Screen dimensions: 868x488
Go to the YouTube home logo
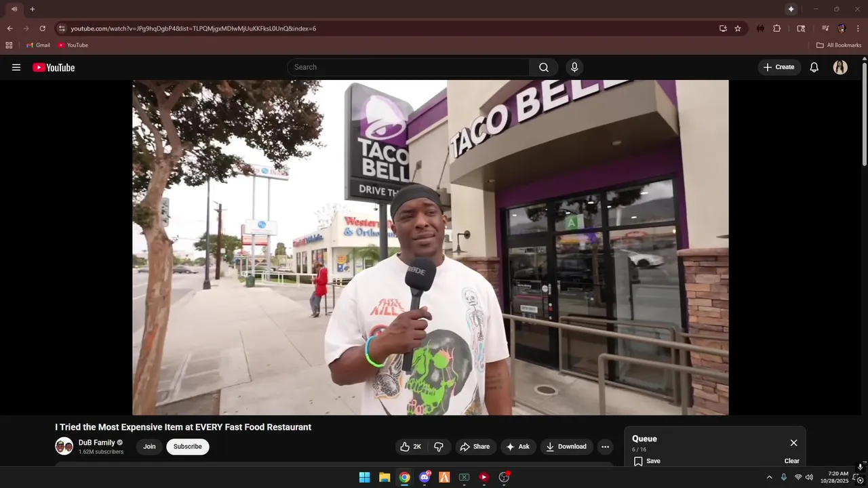coord(54,67)
